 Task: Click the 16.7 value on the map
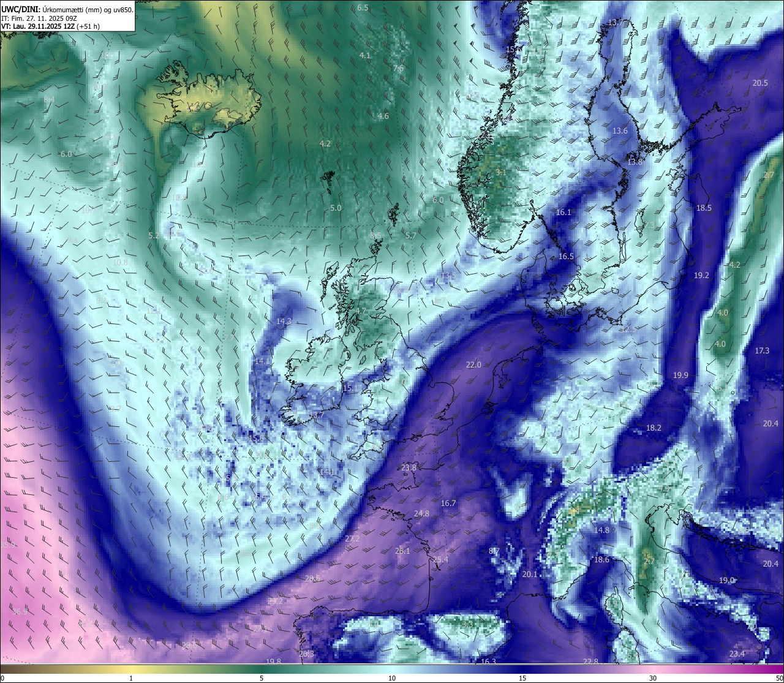tap(448, 503)
